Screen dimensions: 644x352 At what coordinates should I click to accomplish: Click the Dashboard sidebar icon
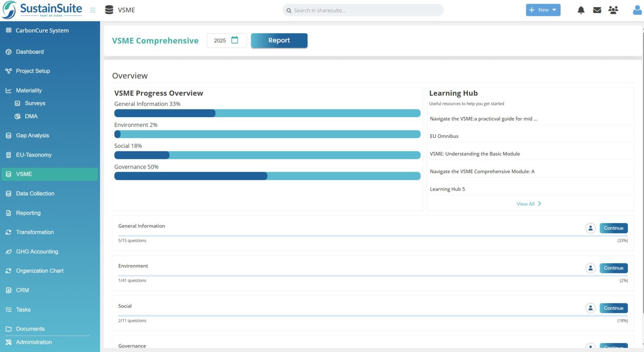[8, 52]
